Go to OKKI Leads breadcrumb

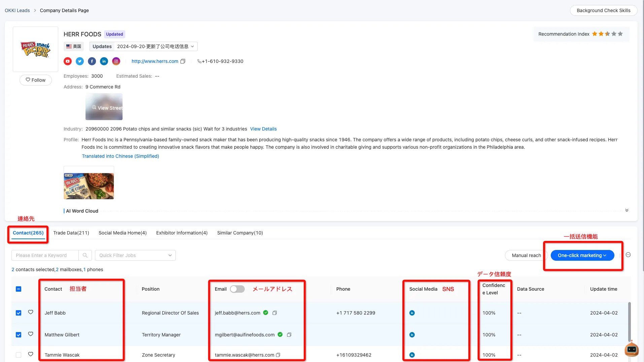point(17,10)
